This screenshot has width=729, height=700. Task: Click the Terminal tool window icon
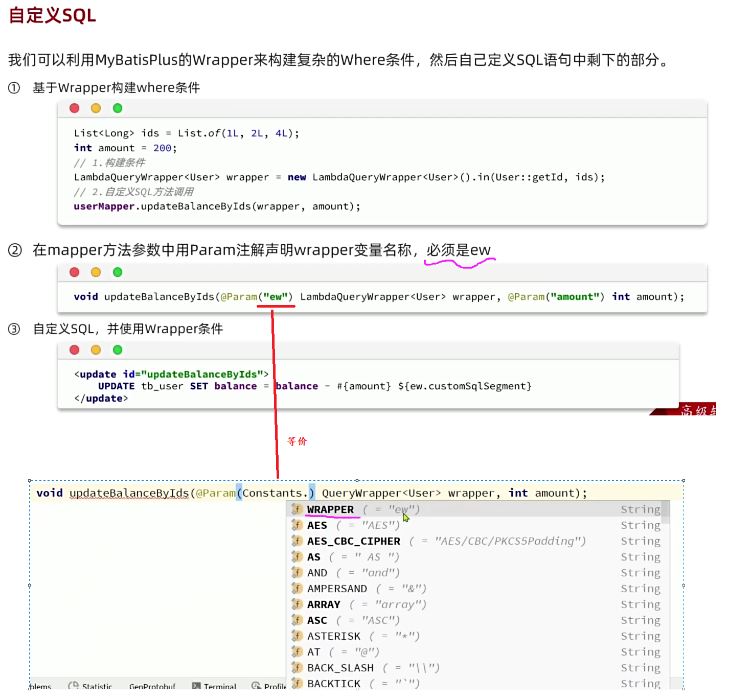[x=196, y=686]
